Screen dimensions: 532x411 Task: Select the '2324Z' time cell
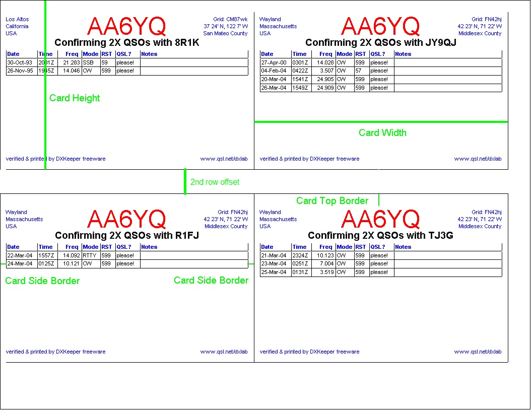301,256
